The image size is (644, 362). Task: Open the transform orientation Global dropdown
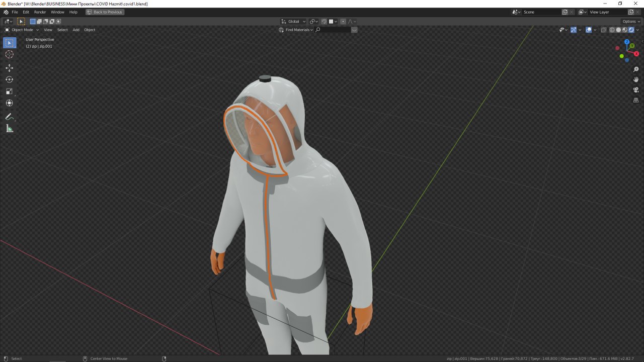point(293,21)
